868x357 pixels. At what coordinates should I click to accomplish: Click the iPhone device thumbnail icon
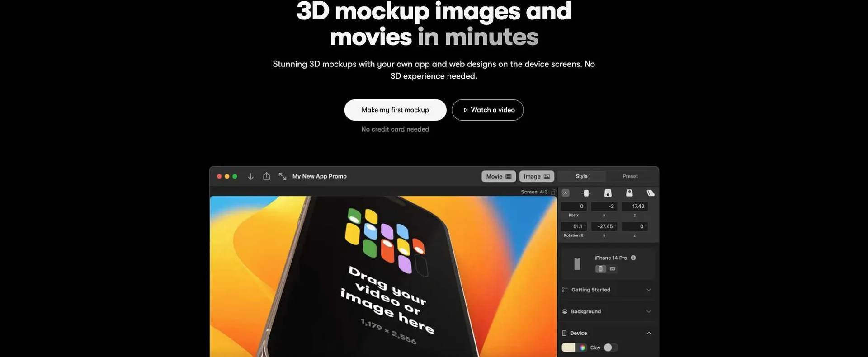[x=577, y=263]
